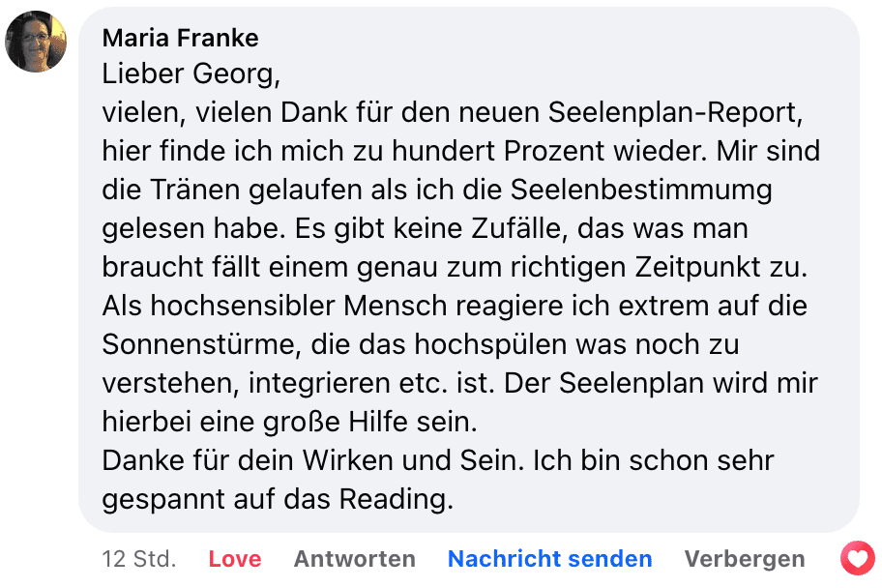
Task: Open Maria Franke's profile picture
Action: click(x=36, y=42)
